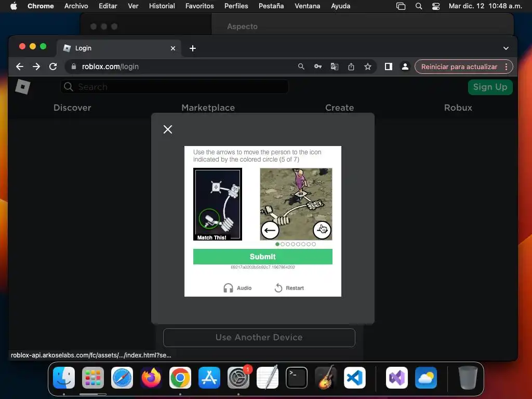Select the Login tab

coord(119,48)
